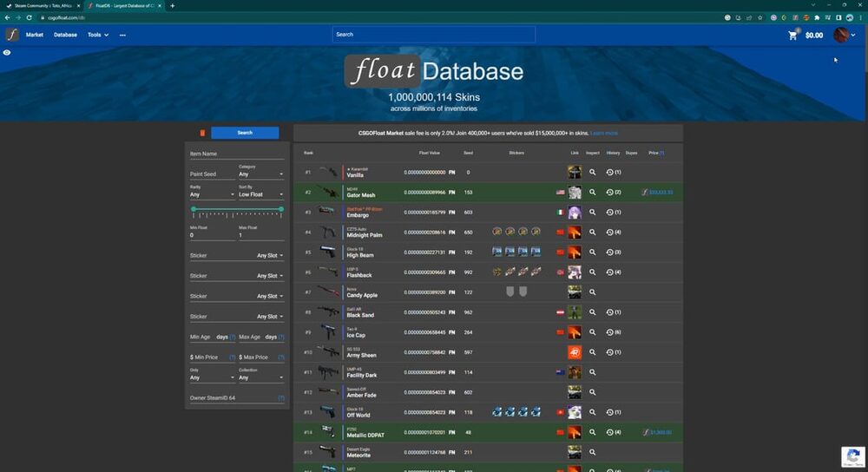The height and width of the screenshot is (472, 868).
Task: Open the Only dropdown
Action: 213,377
